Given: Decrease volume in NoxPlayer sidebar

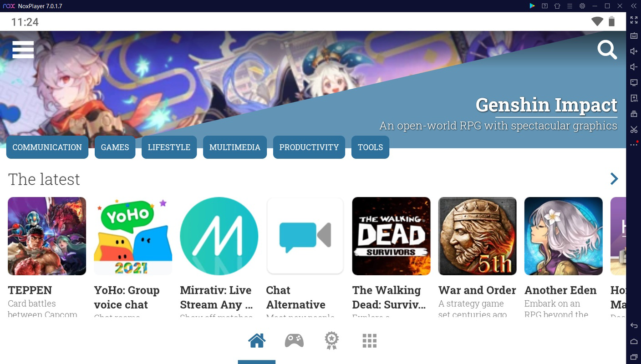Looking at the screenshot, I should coord(634,67).
